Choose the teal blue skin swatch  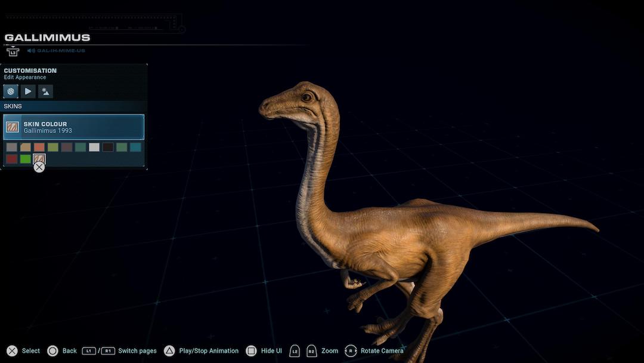tap(135, 147)
